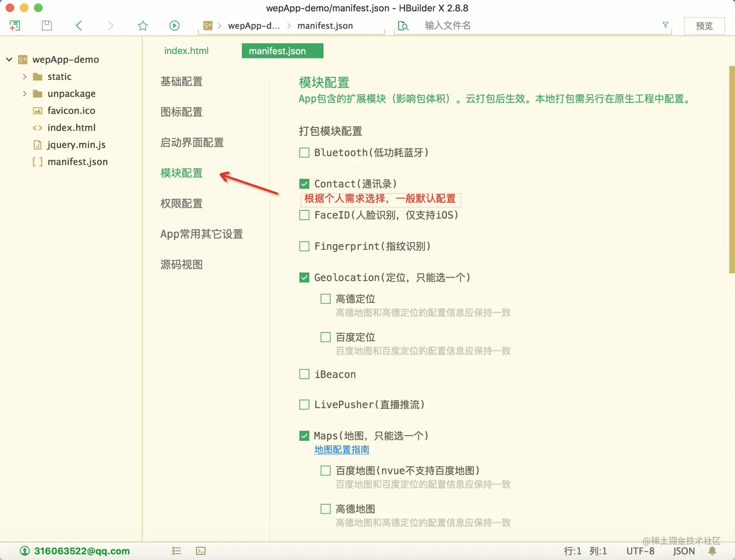Check the 高德定位 checkbox
The height and width of the screenshot is (560, 735).
(326, 299)
